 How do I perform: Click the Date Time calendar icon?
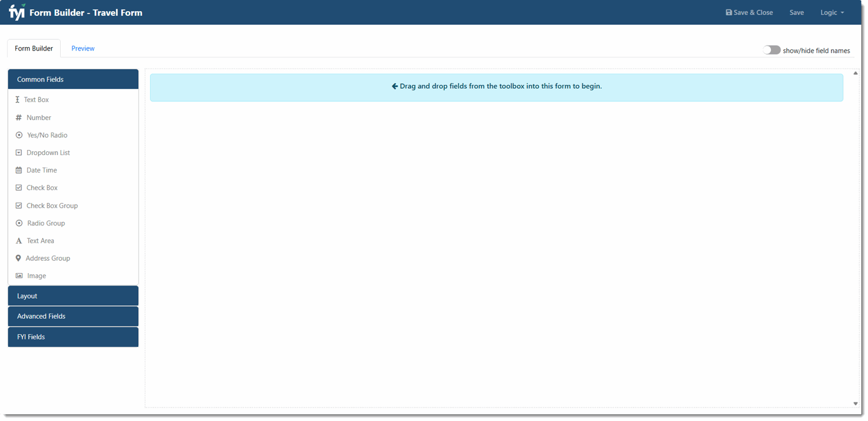coord(19,170)
